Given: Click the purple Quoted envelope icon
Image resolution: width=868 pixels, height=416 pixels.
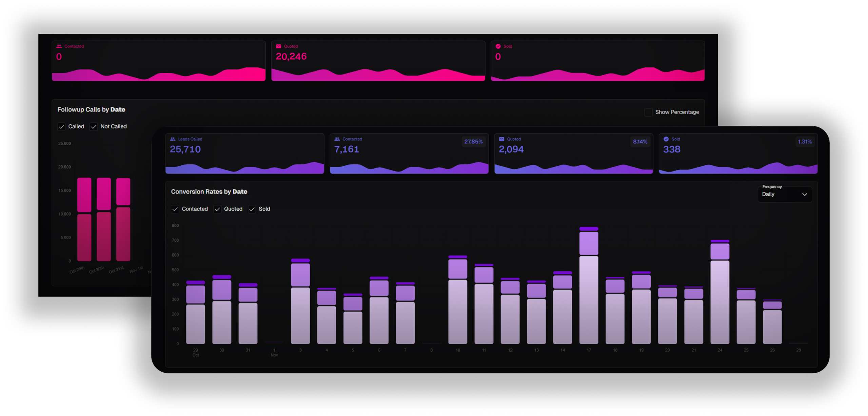Looking at the screenshot, I should coord(501,139).
